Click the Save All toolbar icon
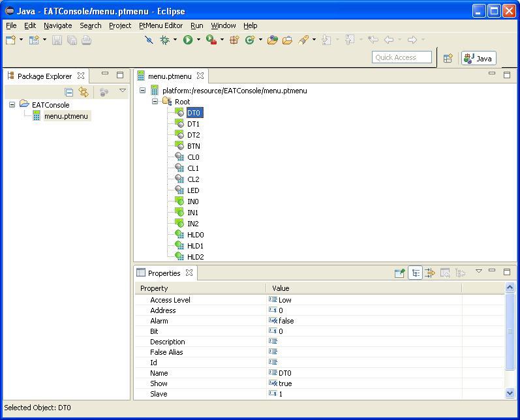The image size is (520, 420). pos(72,40)
